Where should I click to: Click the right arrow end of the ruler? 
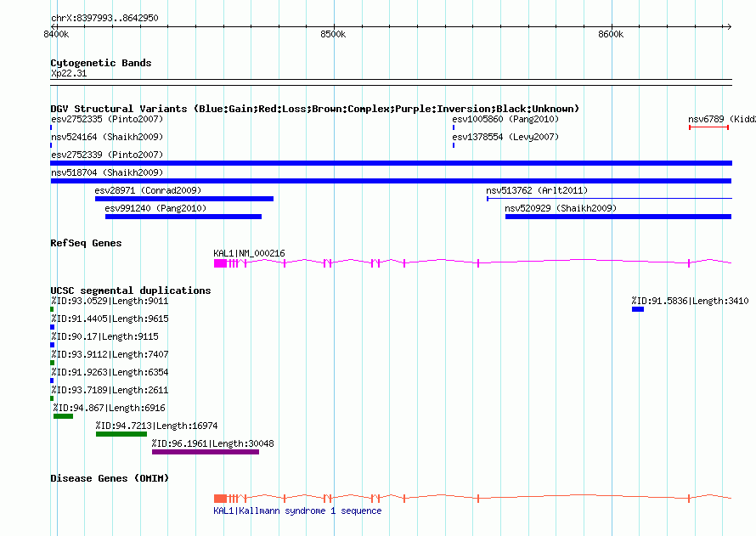tap(730, 26)
